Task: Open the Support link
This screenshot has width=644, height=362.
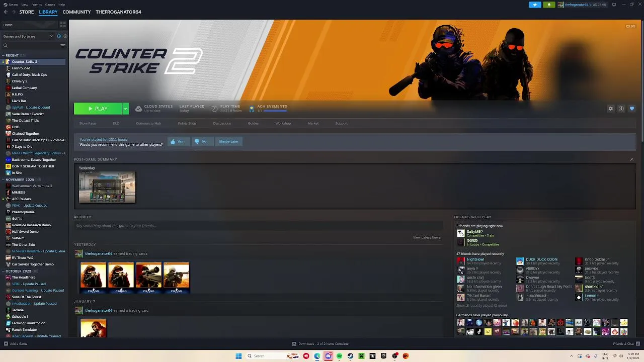Action: point(341,123)
